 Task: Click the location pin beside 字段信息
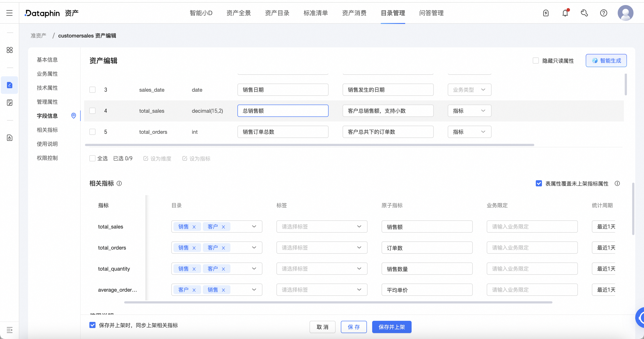coord(74,116)
